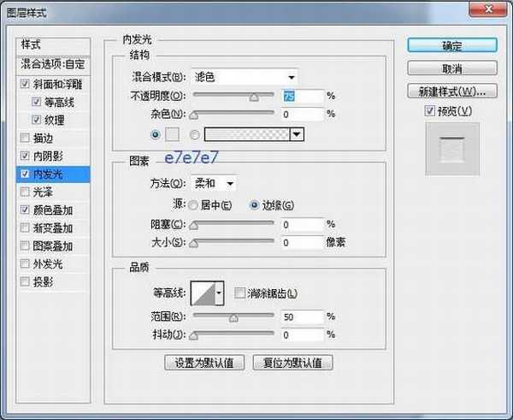Select the gradient glow radio button
Screen dimensions: 513x420
click(x=195, y=133)
